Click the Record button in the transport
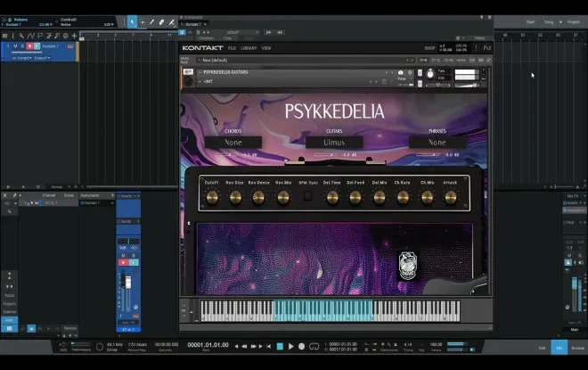 301,346
